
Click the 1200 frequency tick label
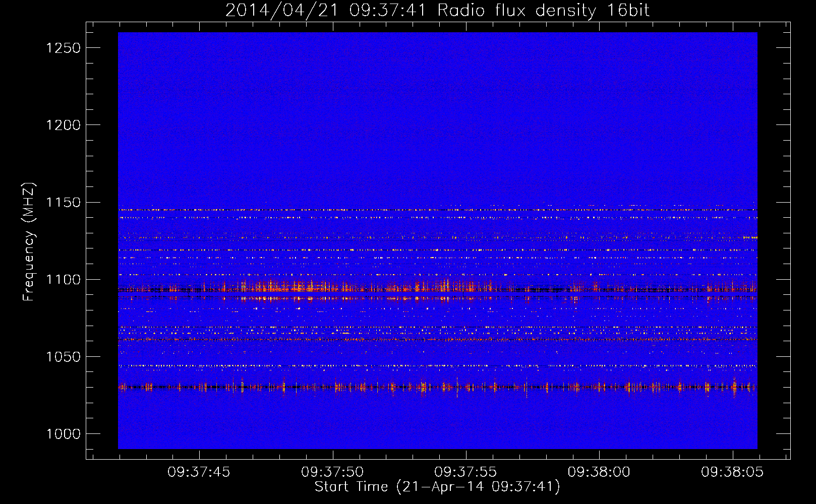(x=63, y=125)
